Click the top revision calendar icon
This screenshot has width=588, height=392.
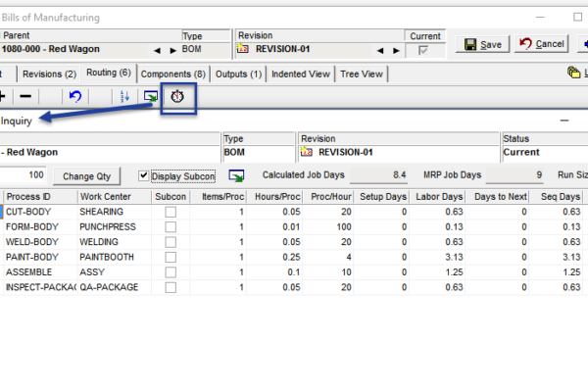coord(243,49)
